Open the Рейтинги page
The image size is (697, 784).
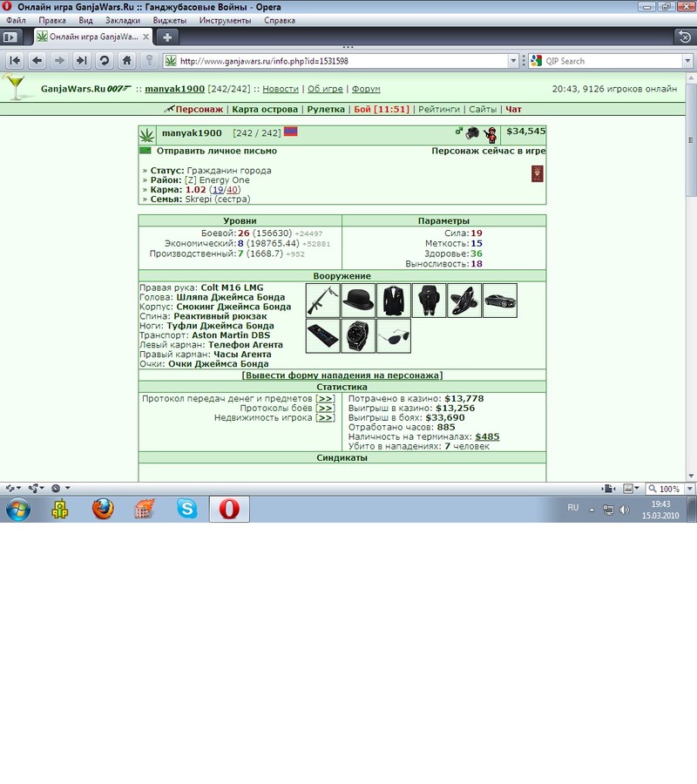439,110
